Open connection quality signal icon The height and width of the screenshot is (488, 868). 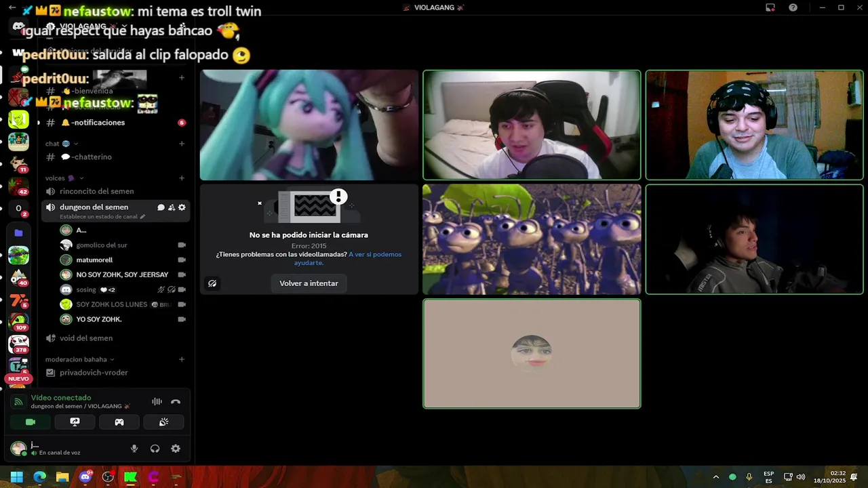18,401
